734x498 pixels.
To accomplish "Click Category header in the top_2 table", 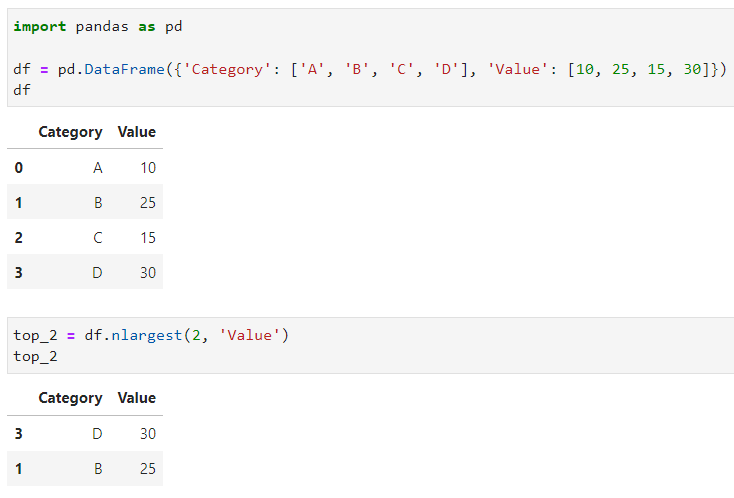I will tap(70, 398).
